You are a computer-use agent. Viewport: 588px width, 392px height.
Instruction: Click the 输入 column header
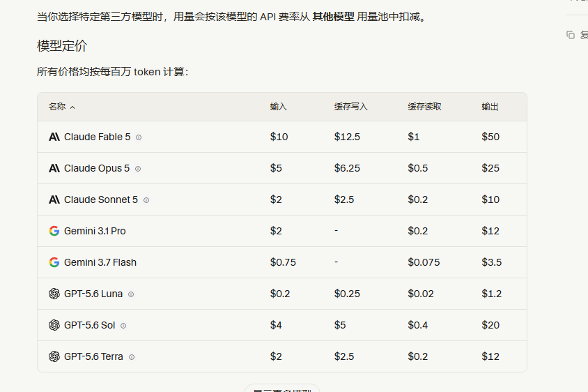[x=278, y=107]
